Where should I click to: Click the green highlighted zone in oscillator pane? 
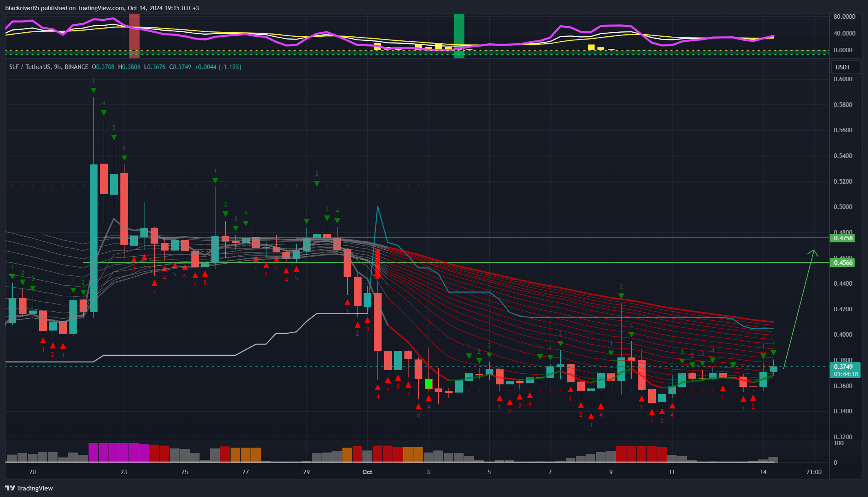pos(459,36)
